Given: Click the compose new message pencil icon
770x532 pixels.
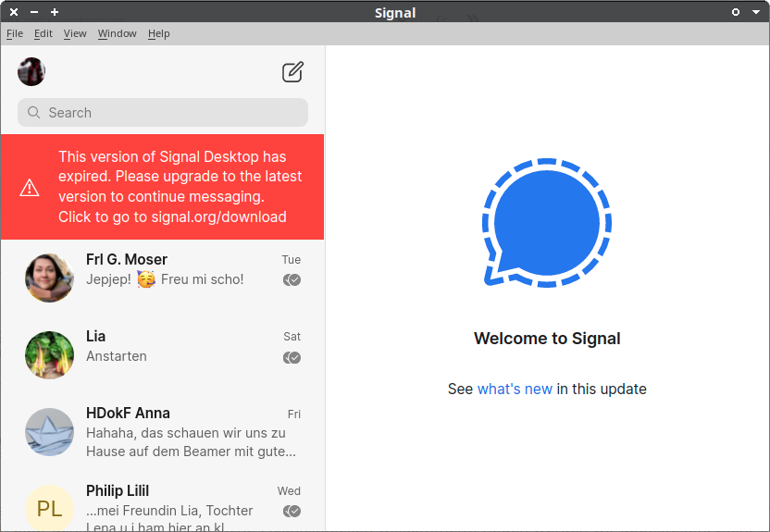Looking at the screenshot, I should coord(292,72).
